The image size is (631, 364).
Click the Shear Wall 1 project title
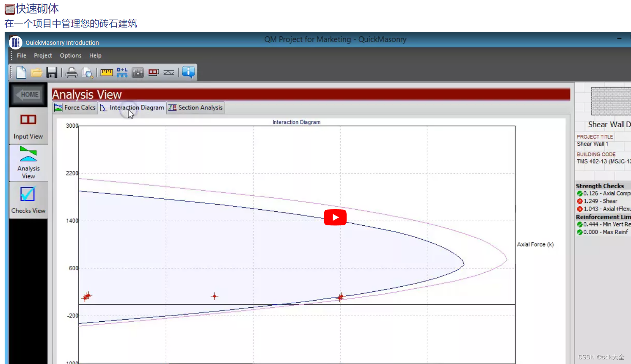pos(592,144)
